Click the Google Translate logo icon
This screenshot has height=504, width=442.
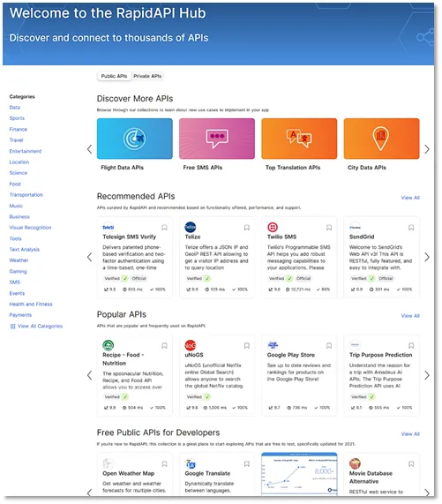coord(191,463)
